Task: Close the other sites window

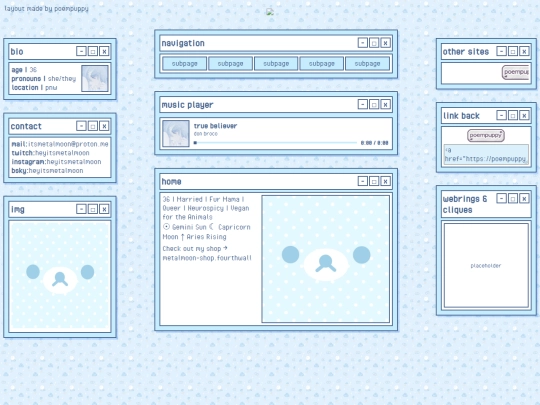Action: coord(524,51)
